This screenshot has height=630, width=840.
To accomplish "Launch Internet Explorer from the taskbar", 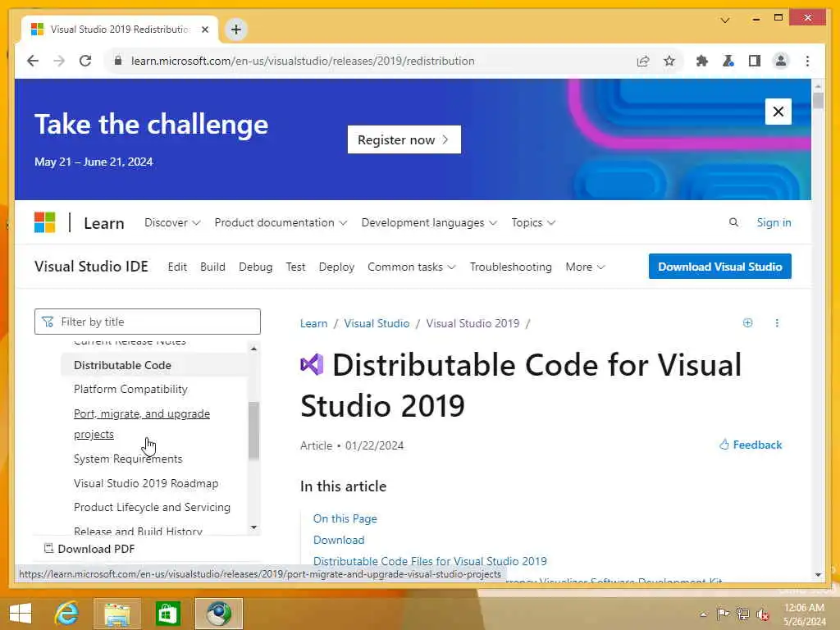I will tap(67, 614).
